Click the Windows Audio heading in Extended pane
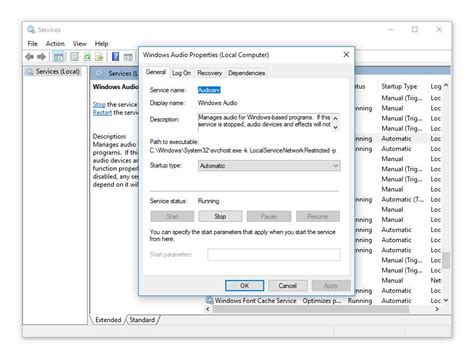This screenshot has width=474, height=360. coord(116,87)
